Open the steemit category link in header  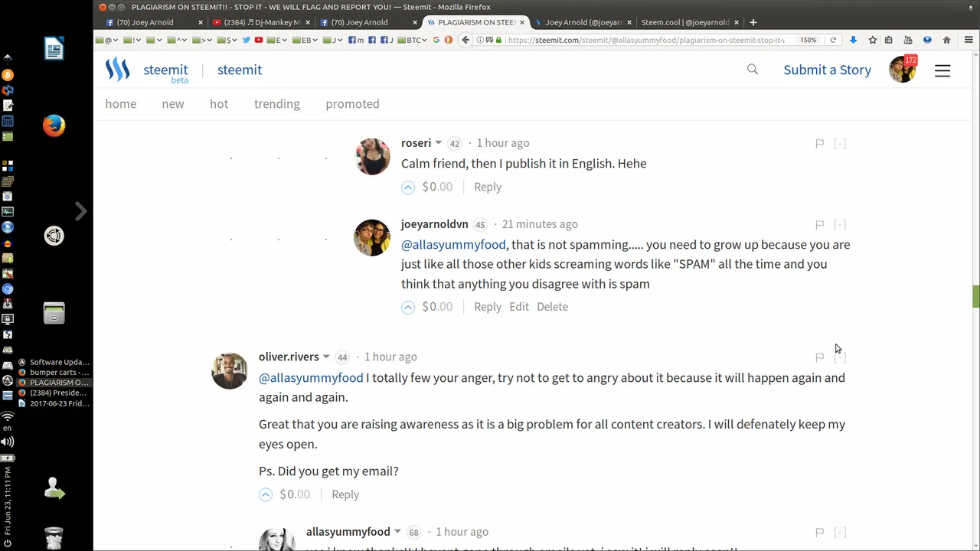(x=240, y=70)
